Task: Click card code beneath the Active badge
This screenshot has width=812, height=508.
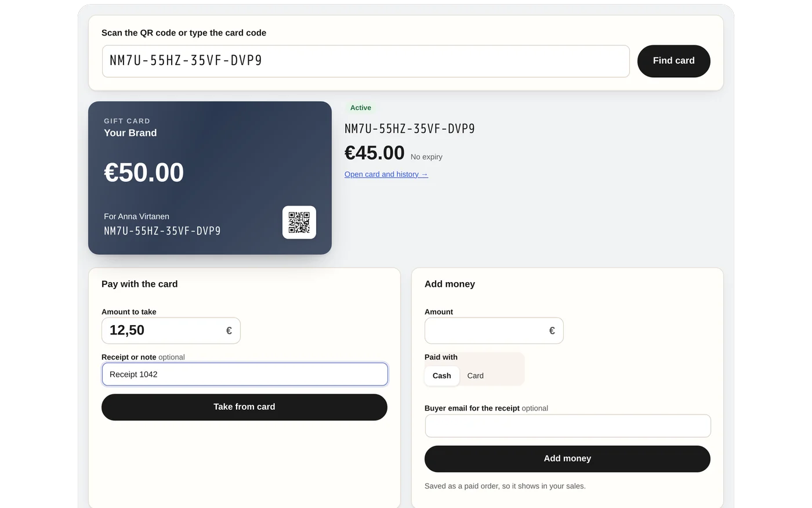Action: coord(410,129)
